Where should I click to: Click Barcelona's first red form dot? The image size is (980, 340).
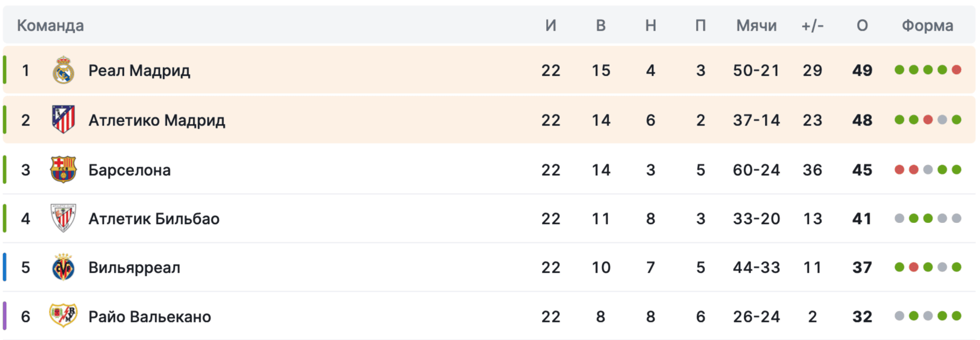[x=899, y=169]
